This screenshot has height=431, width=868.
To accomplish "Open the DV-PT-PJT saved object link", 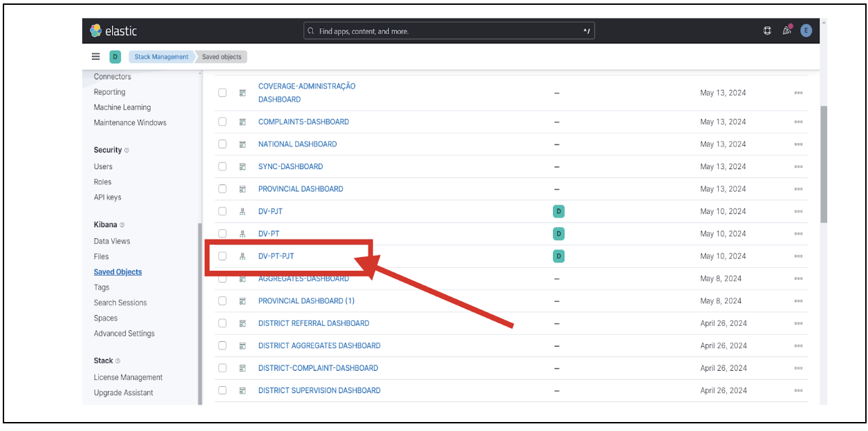I will (276, 256).
